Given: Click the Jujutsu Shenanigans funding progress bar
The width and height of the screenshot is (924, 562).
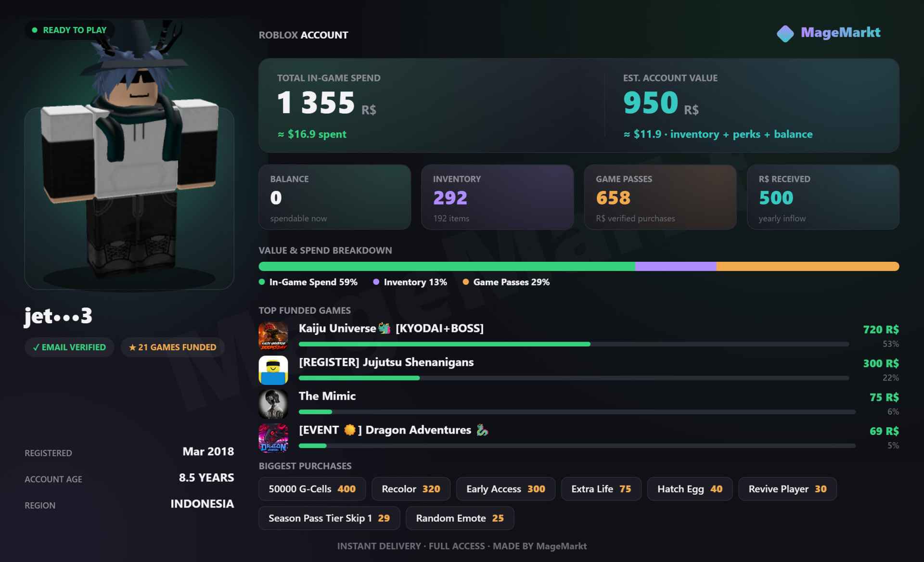Looking at the screenshot, I should [574, 378].
